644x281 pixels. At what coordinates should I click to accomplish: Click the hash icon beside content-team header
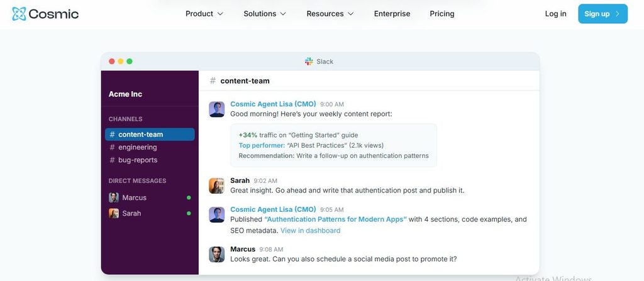[213, 81]
